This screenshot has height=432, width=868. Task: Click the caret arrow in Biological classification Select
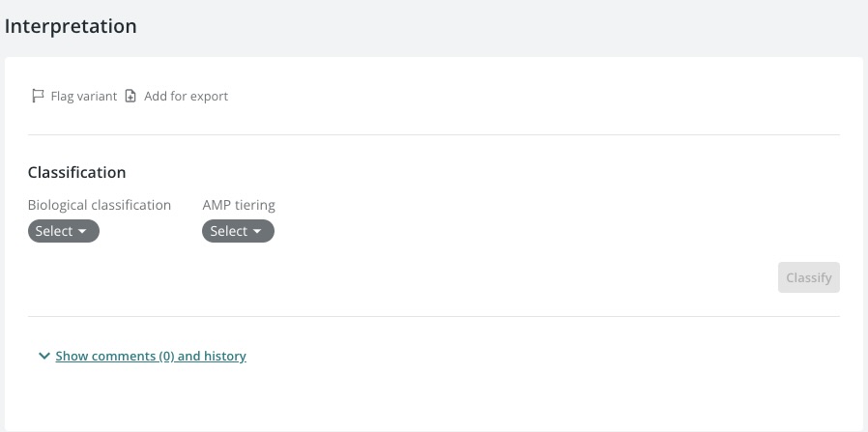82,231
